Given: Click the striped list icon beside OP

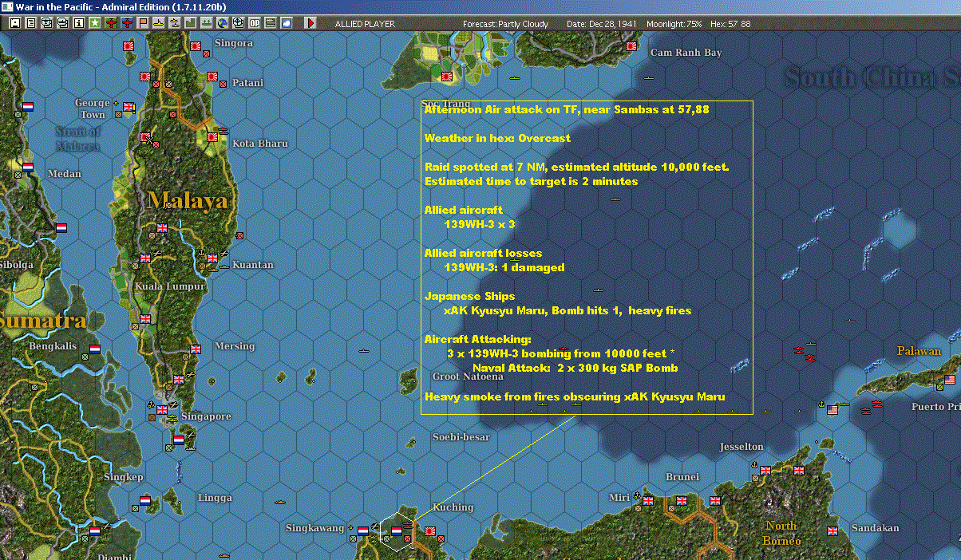Looking at the screenshot, I should coord(271,23).
